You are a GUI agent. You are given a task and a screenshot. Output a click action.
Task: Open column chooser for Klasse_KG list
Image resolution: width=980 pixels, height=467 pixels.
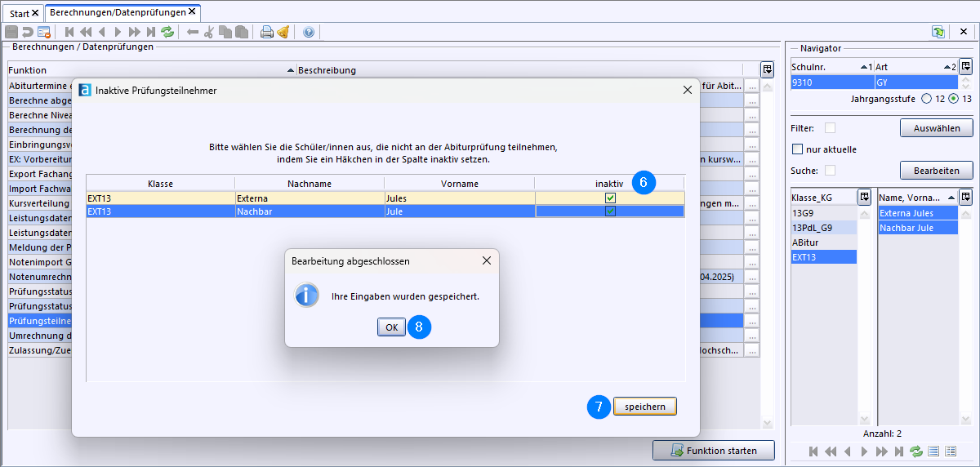tap(864, 197)
